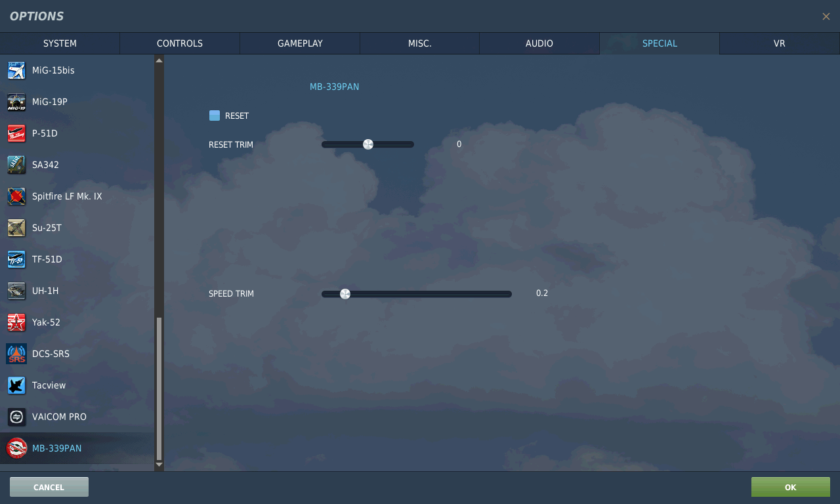Screen dimensions: 840x504
Task: Go to the VR tab
Action: point(779,43)
